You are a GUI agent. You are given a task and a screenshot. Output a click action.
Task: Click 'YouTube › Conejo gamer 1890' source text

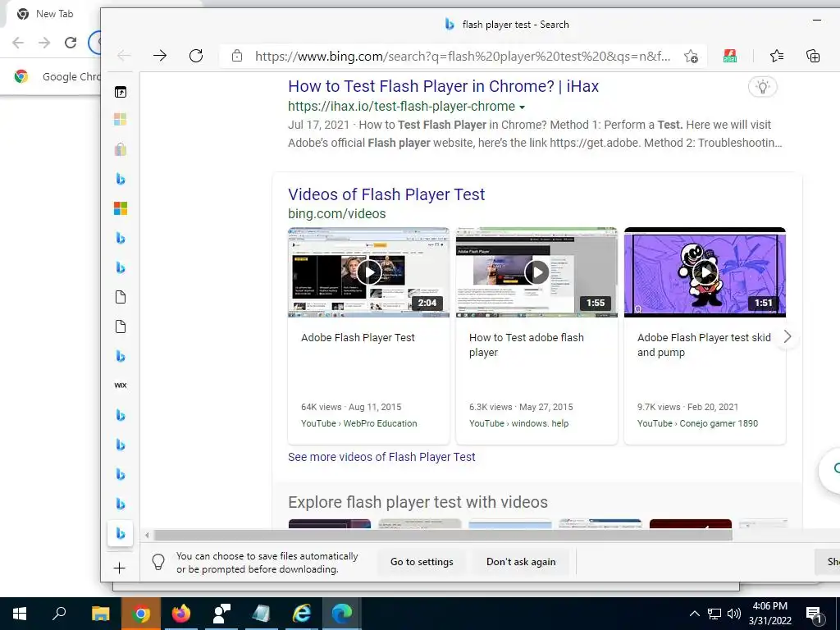[697, 423]
